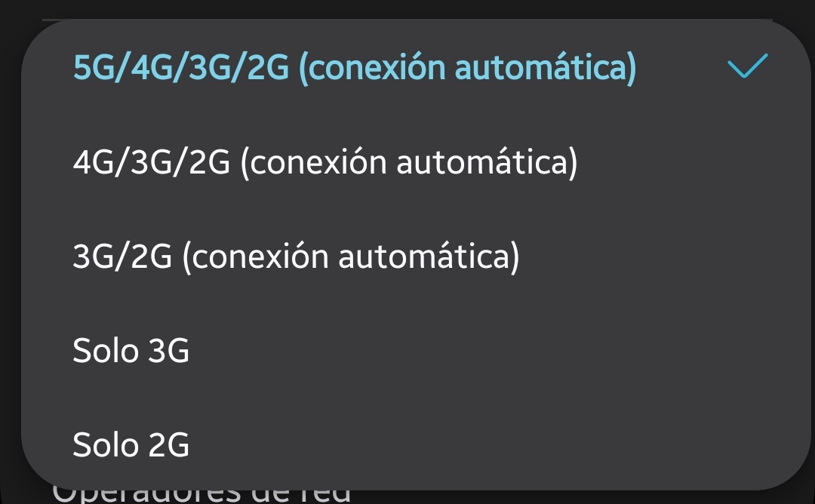The height and width of the screenshot is (504, 815).
Task: Click the blue tick icon
Action: pyautogui.click(x=747, y=67)
